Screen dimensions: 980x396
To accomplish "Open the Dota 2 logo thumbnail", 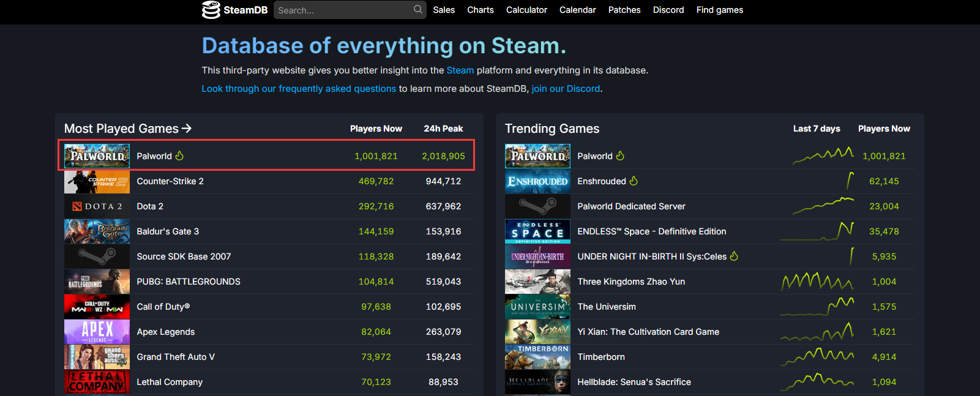I will click(97, 206).
